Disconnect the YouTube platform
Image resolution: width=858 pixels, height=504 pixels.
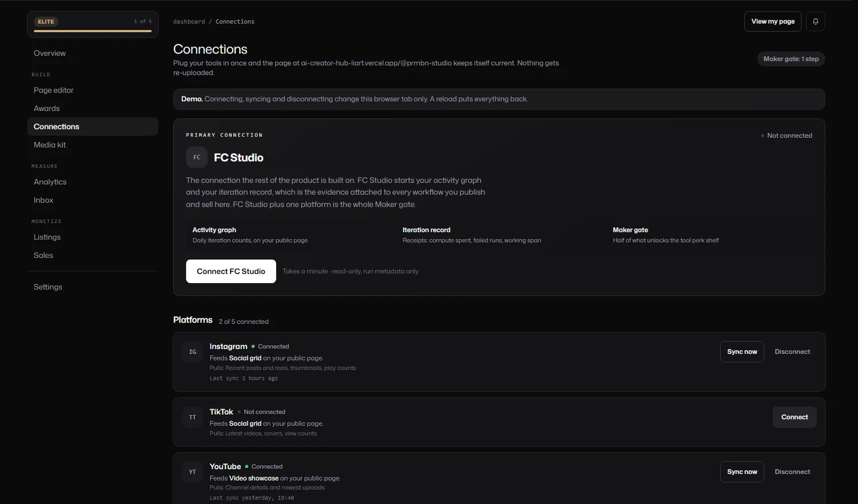(x=792, y=472)
